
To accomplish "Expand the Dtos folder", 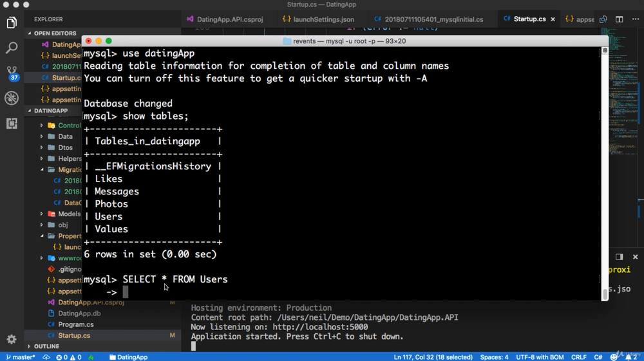I will tap(59, 148).
